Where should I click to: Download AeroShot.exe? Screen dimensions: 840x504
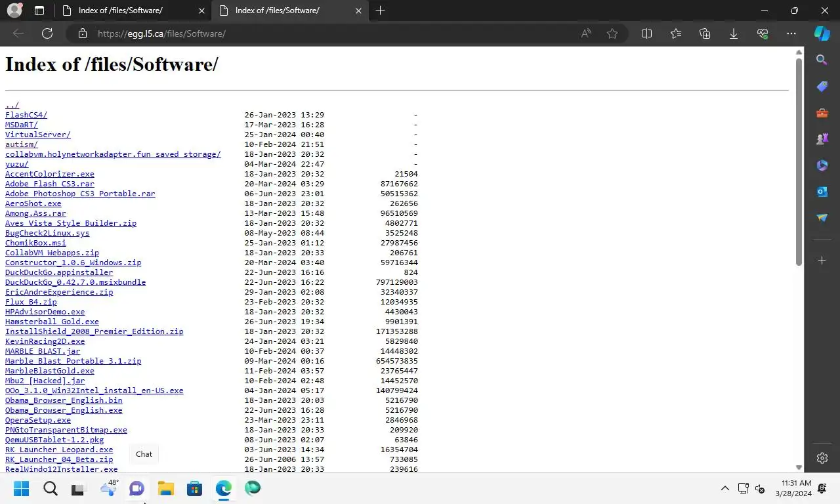[x=33, y=203]
